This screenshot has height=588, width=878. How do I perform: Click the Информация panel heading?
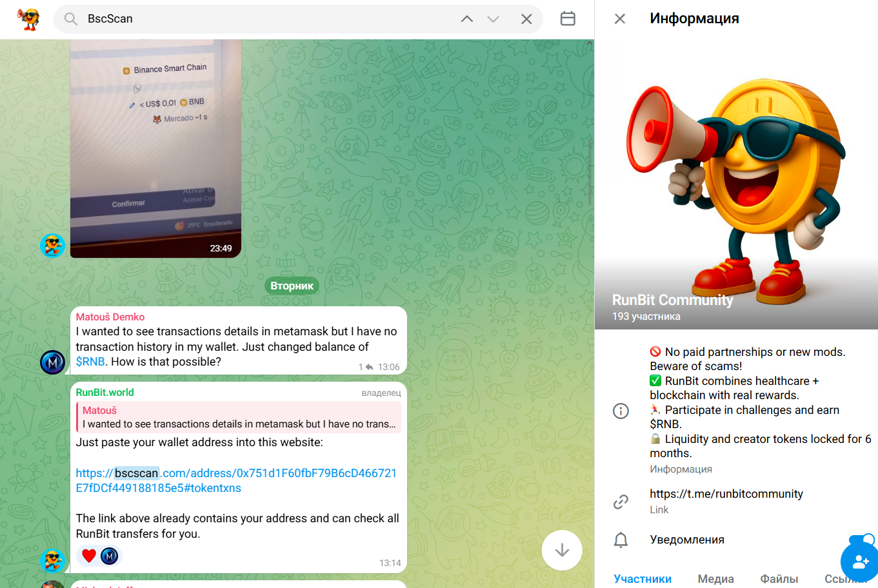tap(695, 19)
